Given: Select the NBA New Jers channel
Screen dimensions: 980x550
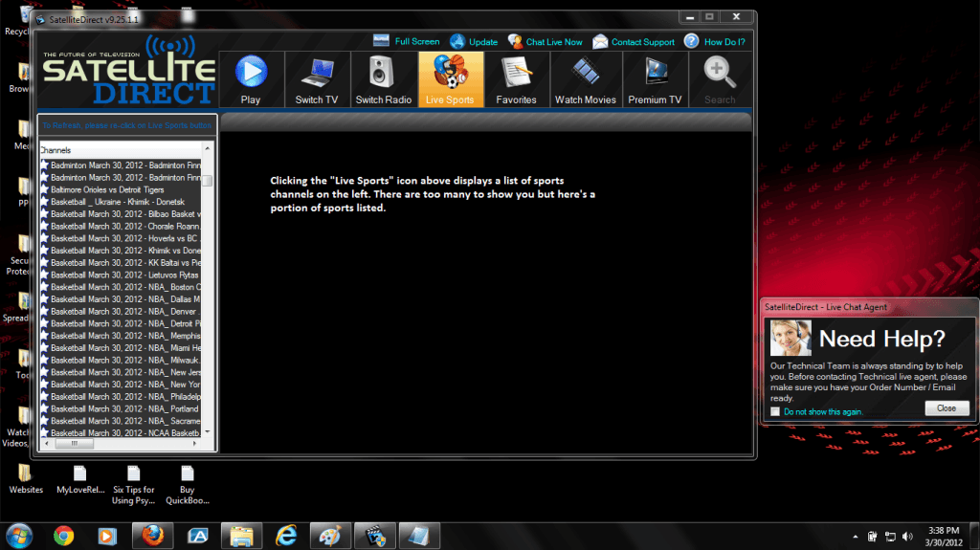Looking at the screenshot, I should click(x=121, y=372).
